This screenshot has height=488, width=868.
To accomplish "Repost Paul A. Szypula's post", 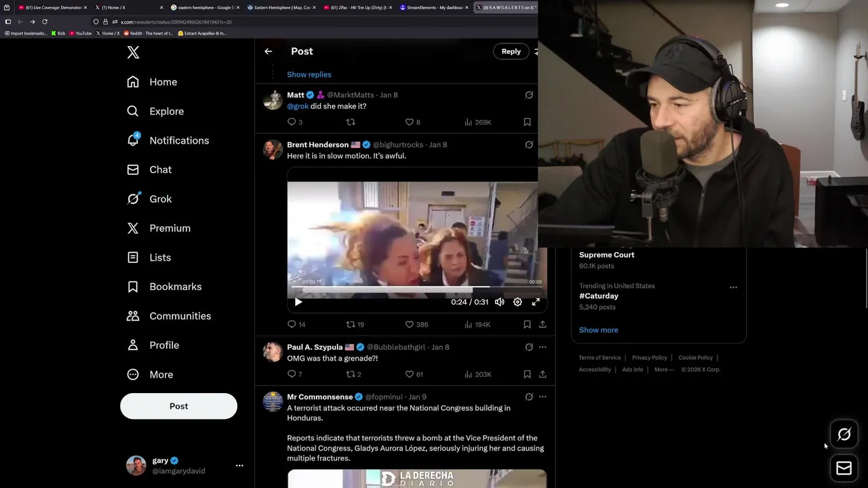I will pyautogui.click(x=353, y=374).
